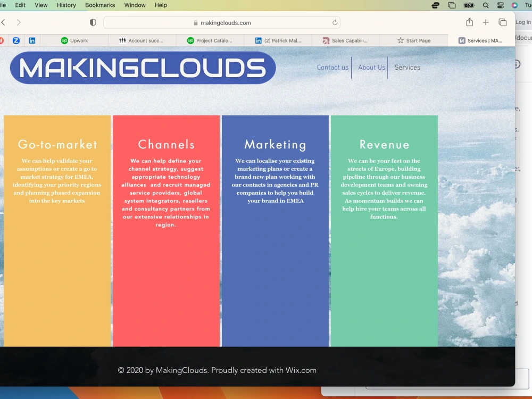The height and width of the screenshot is (399, 532).
Task: Select the Revenue heading
Action: coord(384,145)
